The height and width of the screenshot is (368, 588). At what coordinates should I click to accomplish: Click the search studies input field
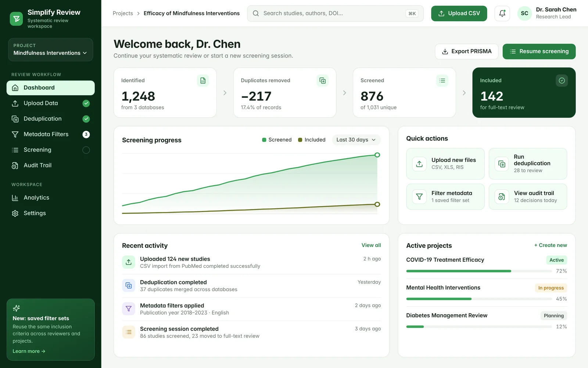pos(335,13)
